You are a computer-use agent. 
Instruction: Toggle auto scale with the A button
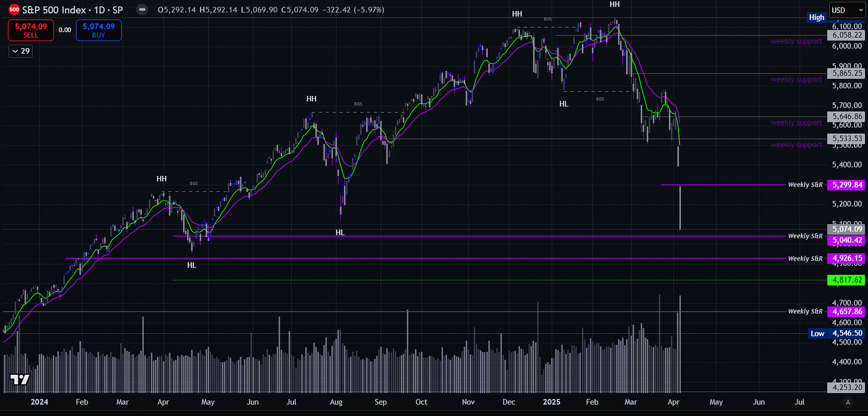coord(847,402)
